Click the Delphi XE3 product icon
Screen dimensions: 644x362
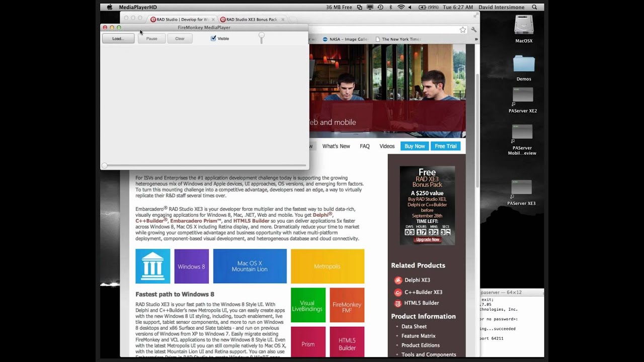tap(398, 281)
